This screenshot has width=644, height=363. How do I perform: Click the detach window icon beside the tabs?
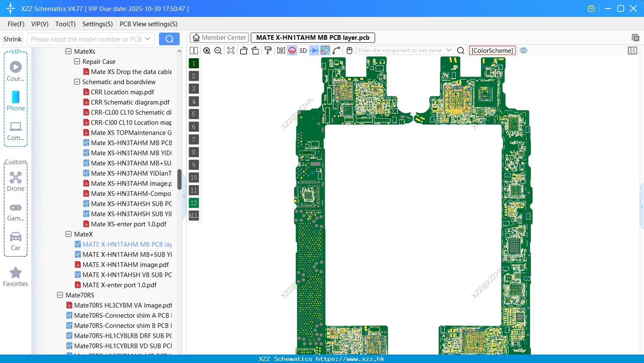click(x=635, y=38)
